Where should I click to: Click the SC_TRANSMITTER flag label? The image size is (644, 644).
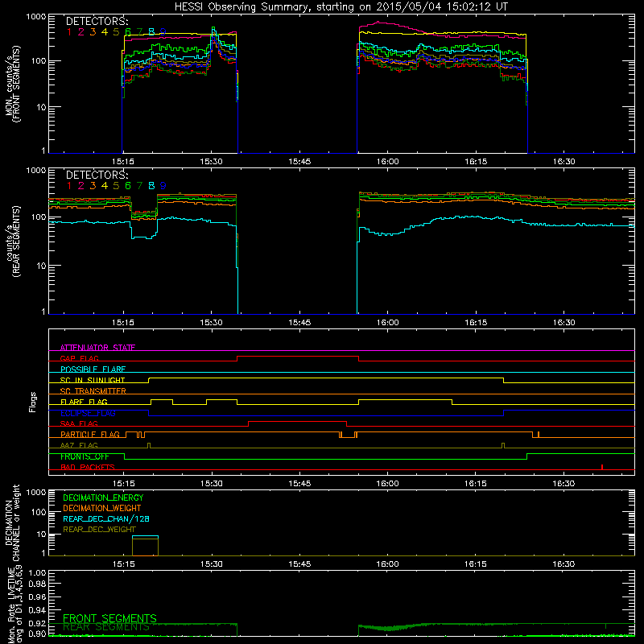coord(93,391)
